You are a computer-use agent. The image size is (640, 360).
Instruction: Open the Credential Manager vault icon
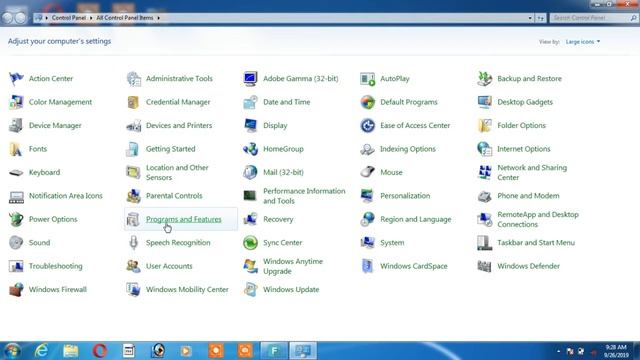point(133,102)
